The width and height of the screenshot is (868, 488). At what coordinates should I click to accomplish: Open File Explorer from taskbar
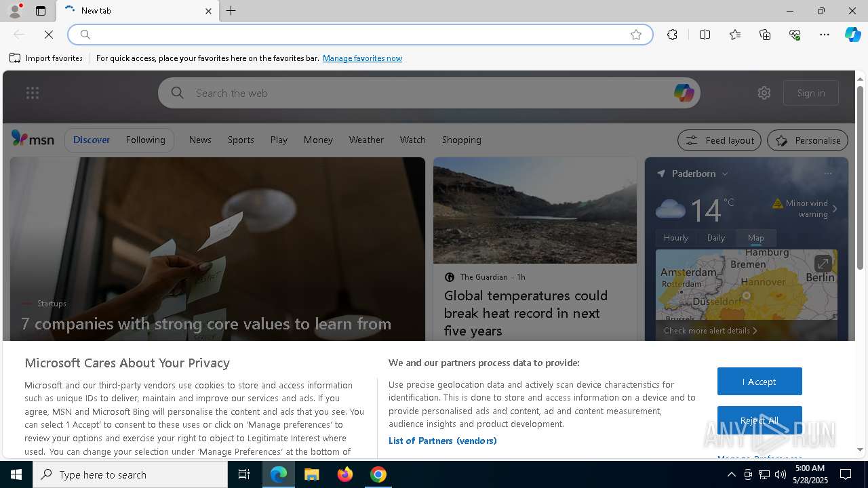point(312,474)
